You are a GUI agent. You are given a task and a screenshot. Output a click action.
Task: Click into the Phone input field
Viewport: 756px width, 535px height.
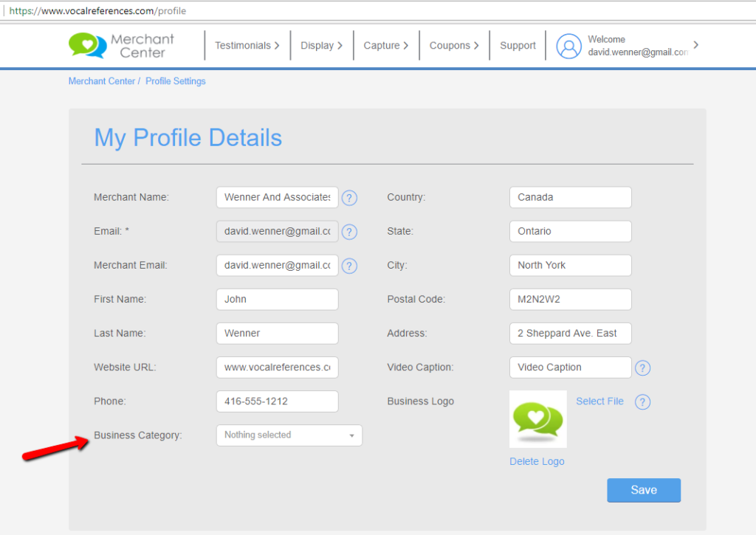point(277,401)
